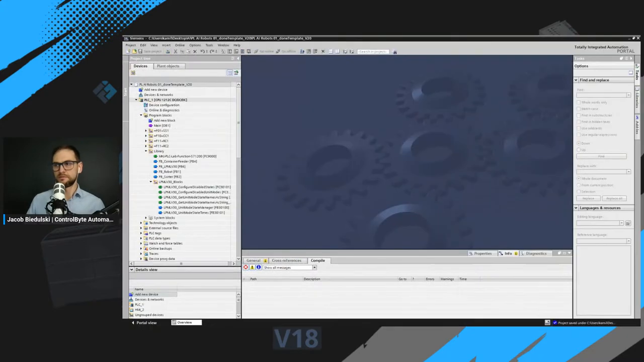Click the Replace all button
644x362 pixels.
[x=614, y=198]
